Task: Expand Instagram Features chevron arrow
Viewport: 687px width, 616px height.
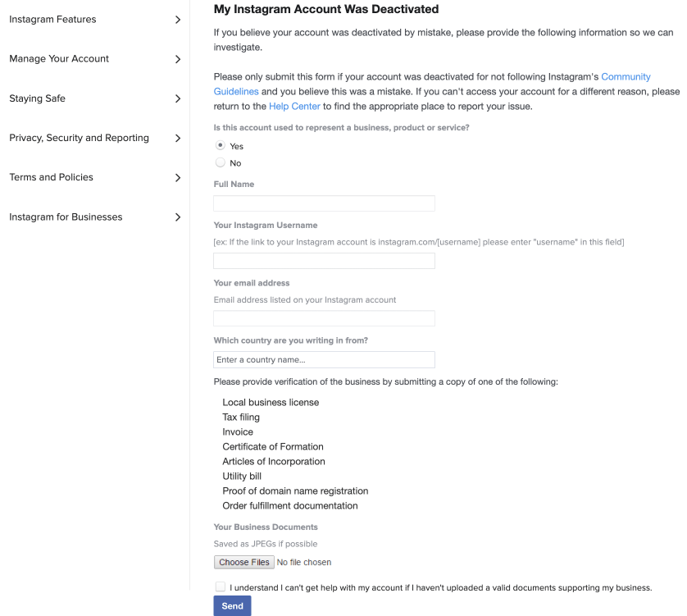Action: [177, 20]
